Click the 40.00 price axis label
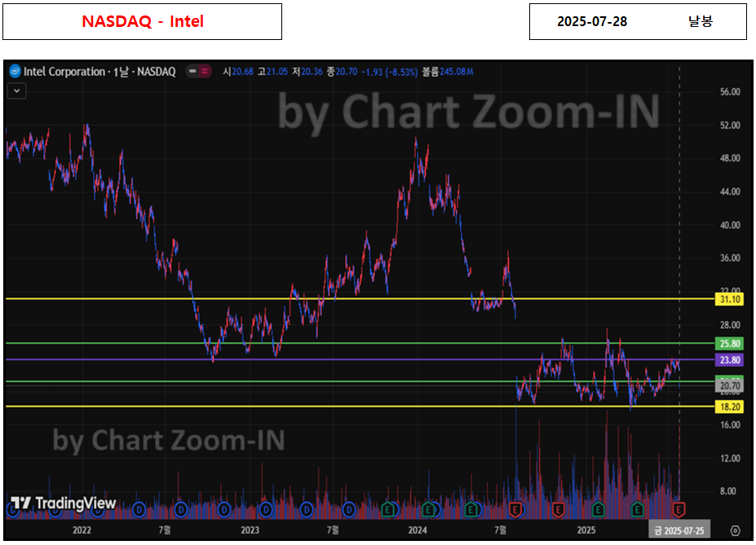 pyautogui.click(x=730, y=225)
